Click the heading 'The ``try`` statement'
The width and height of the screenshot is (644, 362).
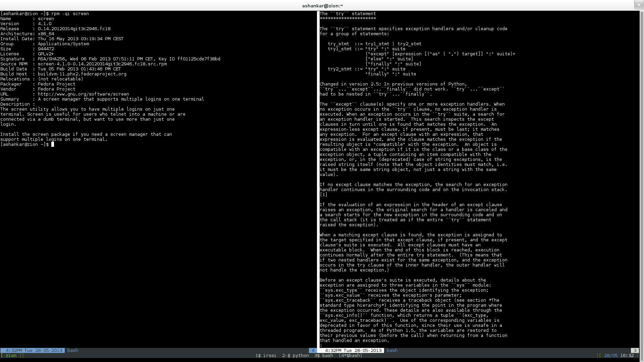[x=348, y=14]
